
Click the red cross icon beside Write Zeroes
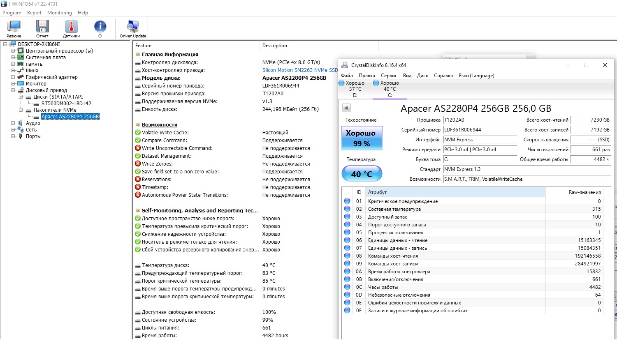(138, 164)
